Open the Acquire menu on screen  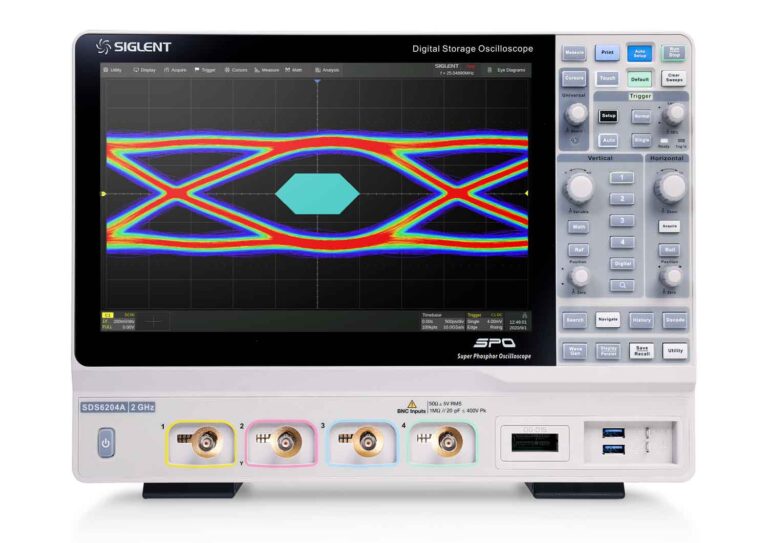[x=175, y=70]
